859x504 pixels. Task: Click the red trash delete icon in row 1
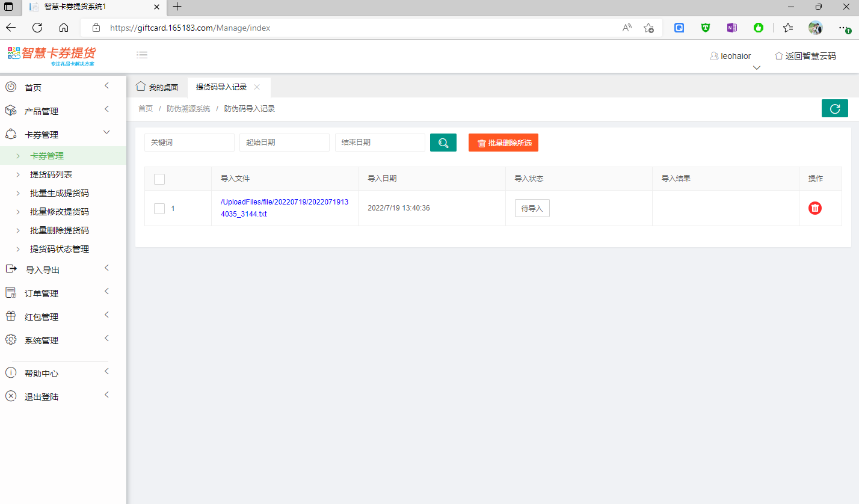815,208
